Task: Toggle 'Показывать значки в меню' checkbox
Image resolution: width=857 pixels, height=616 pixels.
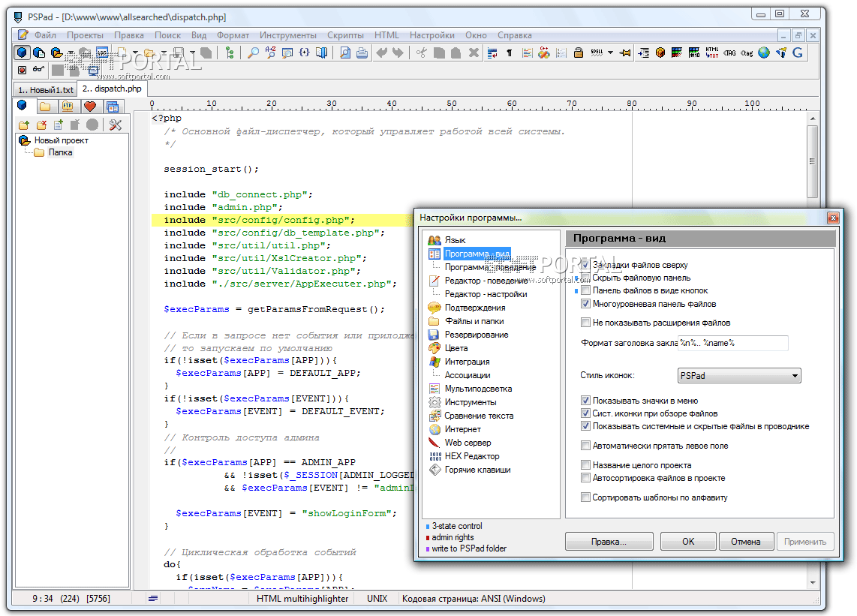Action: click(585, 401)
